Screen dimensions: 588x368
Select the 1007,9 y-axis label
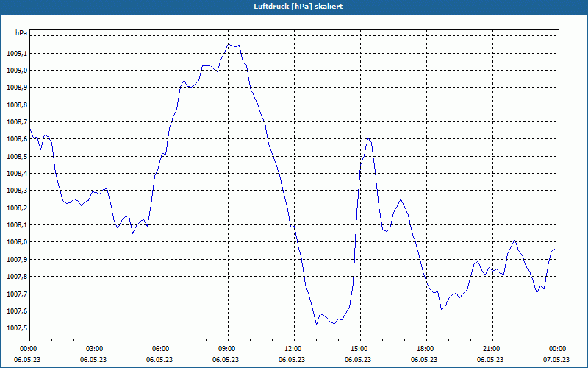click(17, 260)
